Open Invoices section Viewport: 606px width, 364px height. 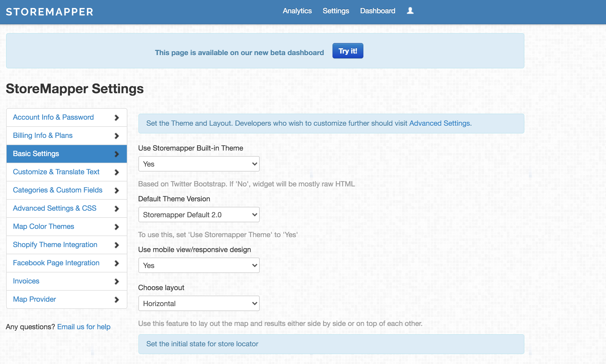pos(66,281)
